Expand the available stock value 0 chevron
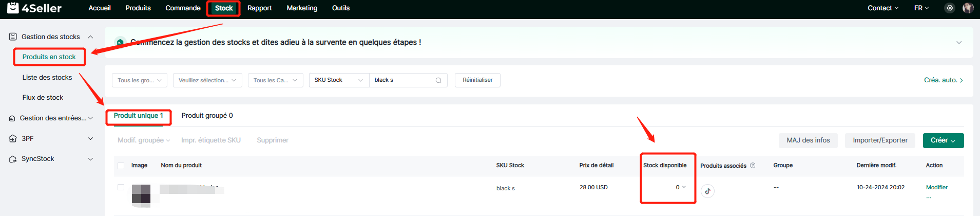Image resolution: width=980 pixels, height=216 pixels. tap(684, 187)
